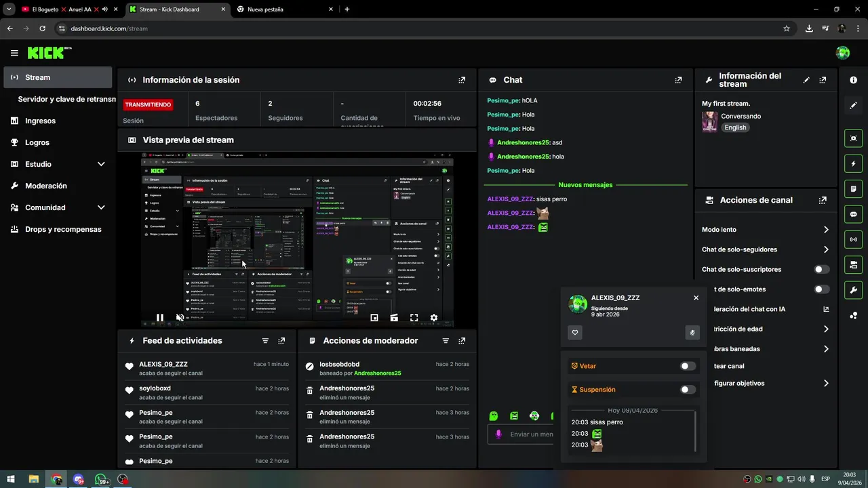Screen dimensions: 868x488
Task: Edit the Información del stream panel with pencil
Action: [x=806, y=80]
